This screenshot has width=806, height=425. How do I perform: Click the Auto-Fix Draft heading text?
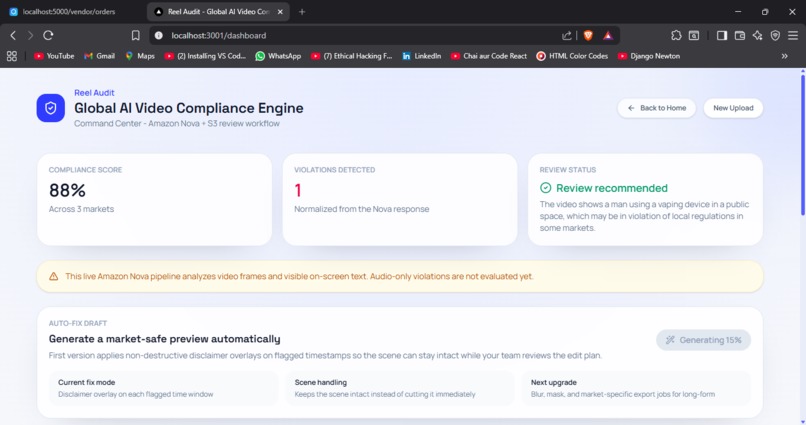click(x=78, y=323)
